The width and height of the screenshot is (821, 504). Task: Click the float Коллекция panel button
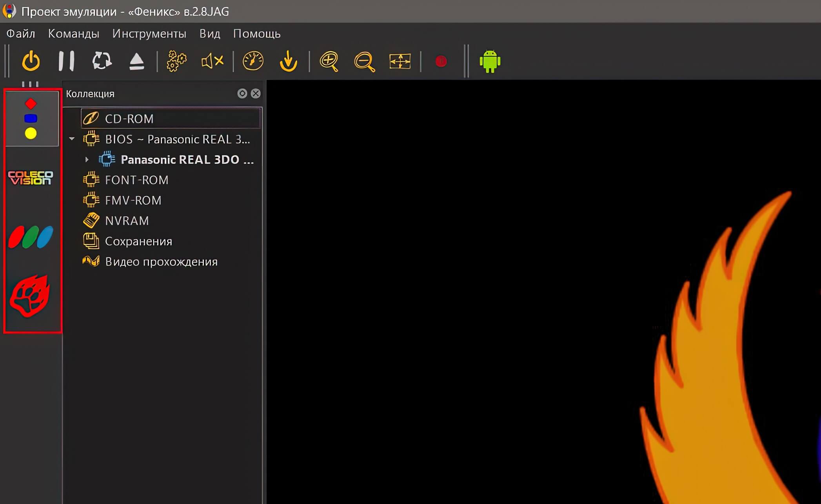pos(242,93)
